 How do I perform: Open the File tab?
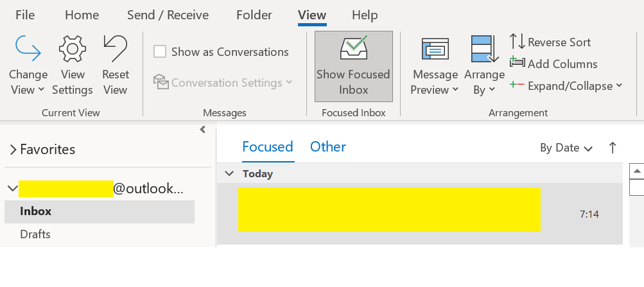(x=25, y=15)
